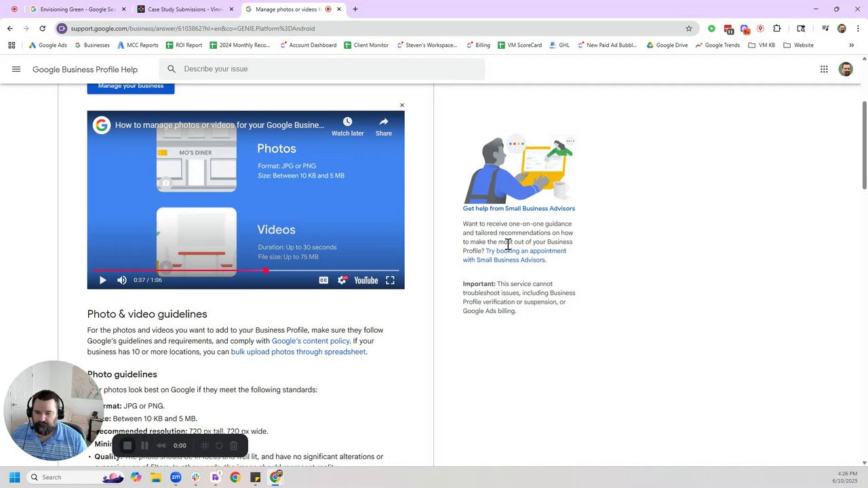This screenshot has height=488, width=868.
Task: Open the ROI Report bookmark
Action: coord(183,45)
